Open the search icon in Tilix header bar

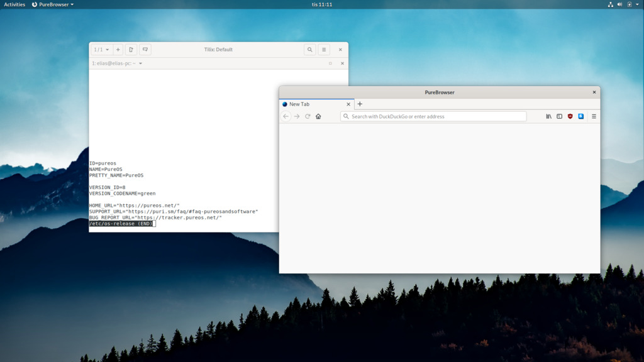click(x=309, y=49)
